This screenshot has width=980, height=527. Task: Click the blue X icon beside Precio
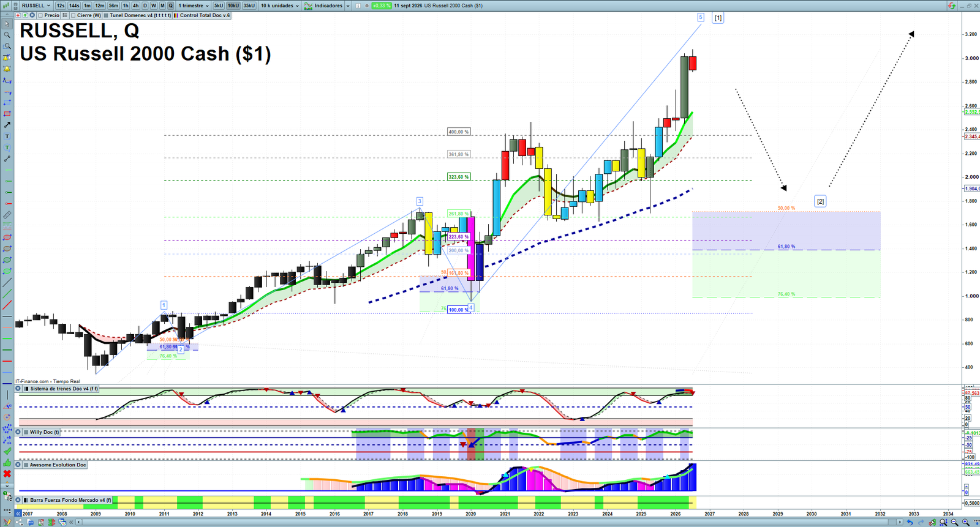[32, 15]
